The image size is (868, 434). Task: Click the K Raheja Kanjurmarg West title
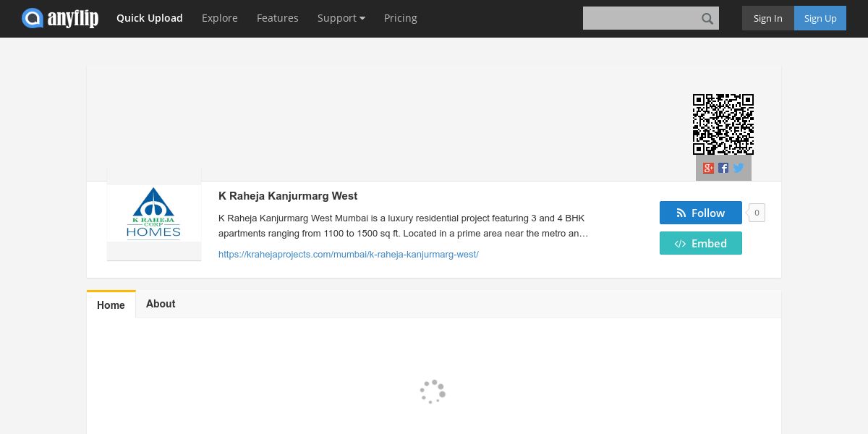[288, 196]
